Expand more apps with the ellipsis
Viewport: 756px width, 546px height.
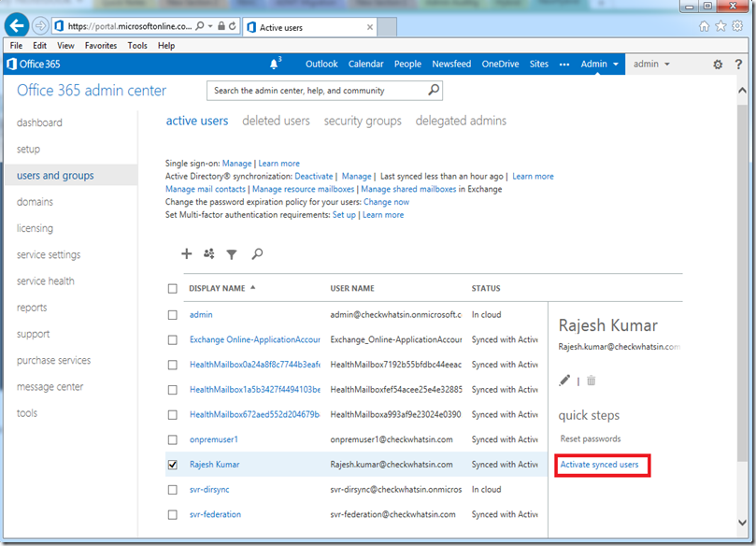coord(564,65)
